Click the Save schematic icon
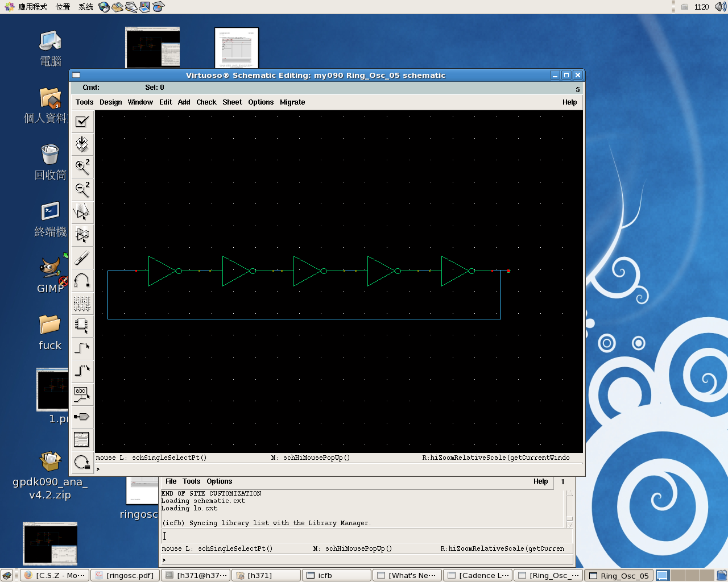The width and height of the screenshot is (728, 582). pos(82,144)
